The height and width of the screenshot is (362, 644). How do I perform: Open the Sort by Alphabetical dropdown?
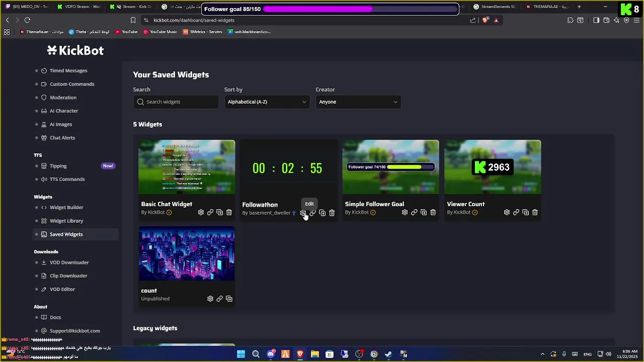(x=267, y=102)
